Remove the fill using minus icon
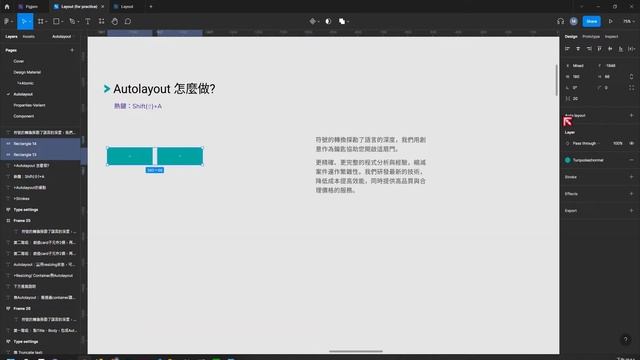The width and height of the screenshot is (640, 360). [x=631, y=160]
